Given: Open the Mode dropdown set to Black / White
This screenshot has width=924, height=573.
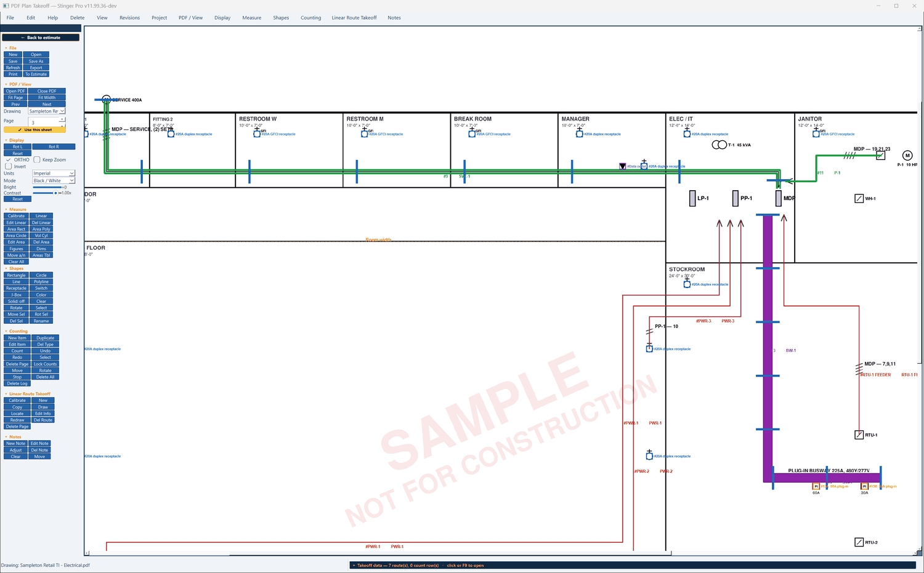Looking at the screenshot, I should [x=54, y=180].
